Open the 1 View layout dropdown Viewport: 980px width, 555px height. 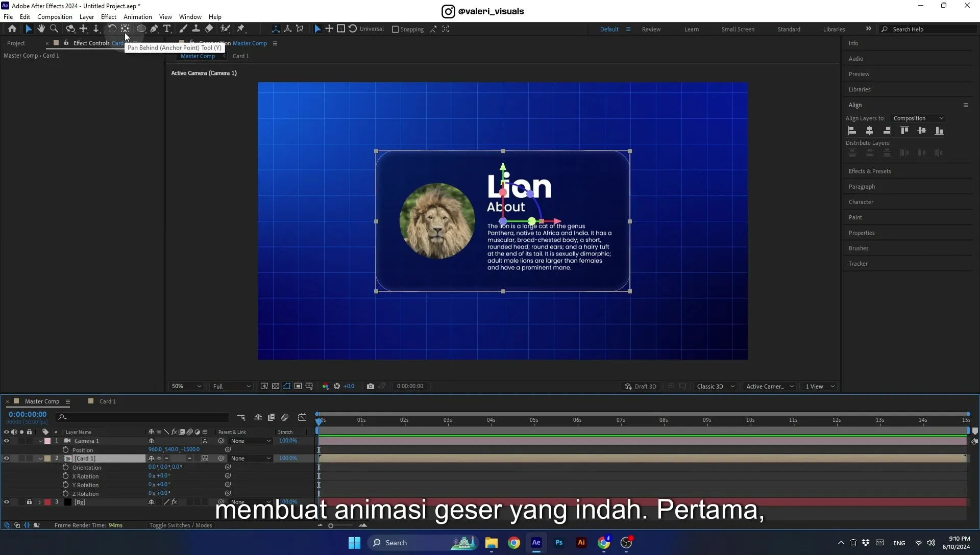[x=820, y=386]
